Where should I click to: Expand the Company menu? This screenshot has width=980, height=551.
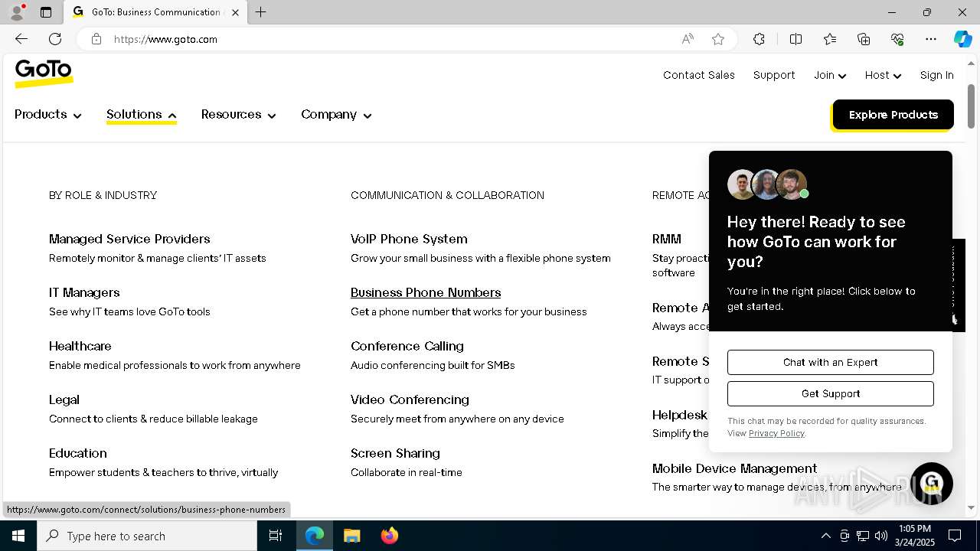336,115
